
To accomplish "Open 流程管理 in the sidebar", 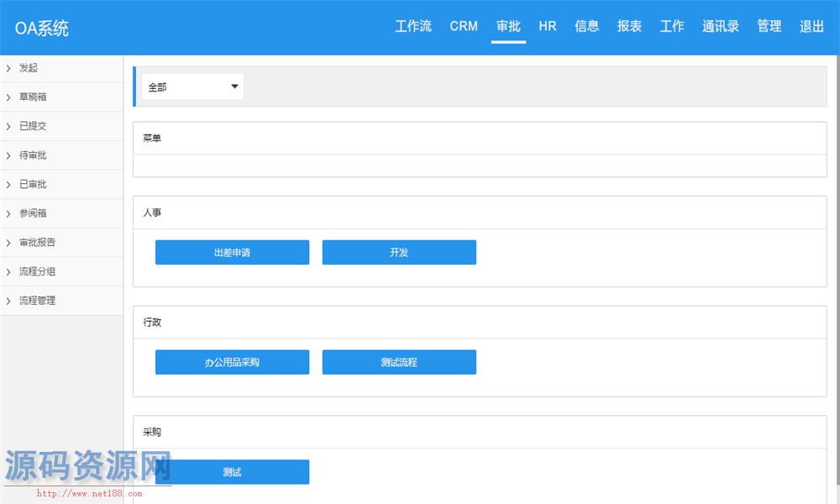I will [37, 301].
